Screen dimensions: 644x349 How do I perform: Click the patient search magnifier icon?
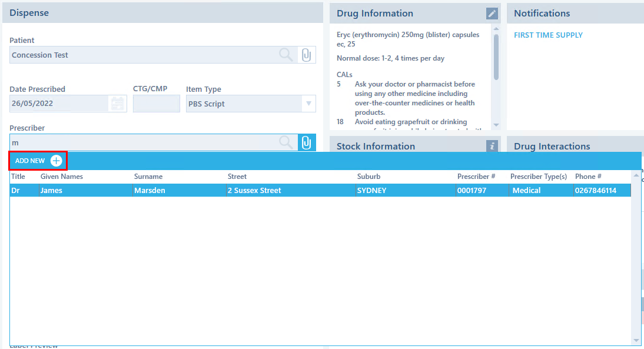(286, 55)
